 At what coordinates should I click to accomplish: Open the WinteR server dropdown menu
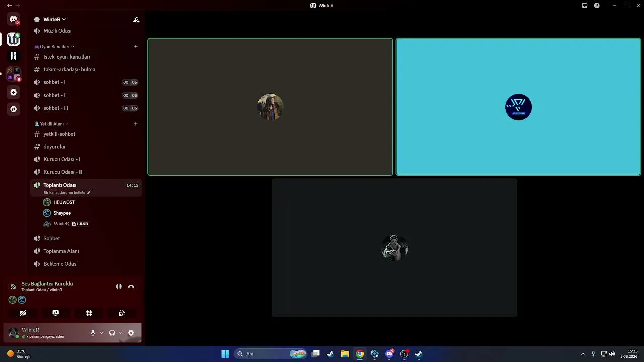tap(55, 19)
